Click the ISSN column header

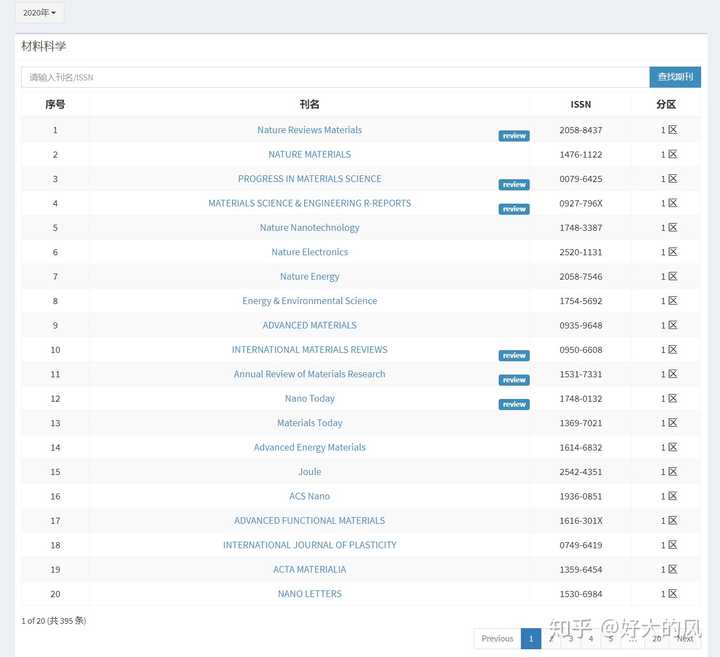point(580,105)
